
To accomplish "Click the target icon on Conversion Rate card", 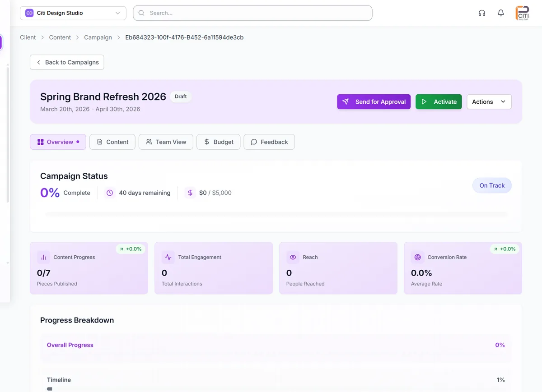I will point(417,257).
